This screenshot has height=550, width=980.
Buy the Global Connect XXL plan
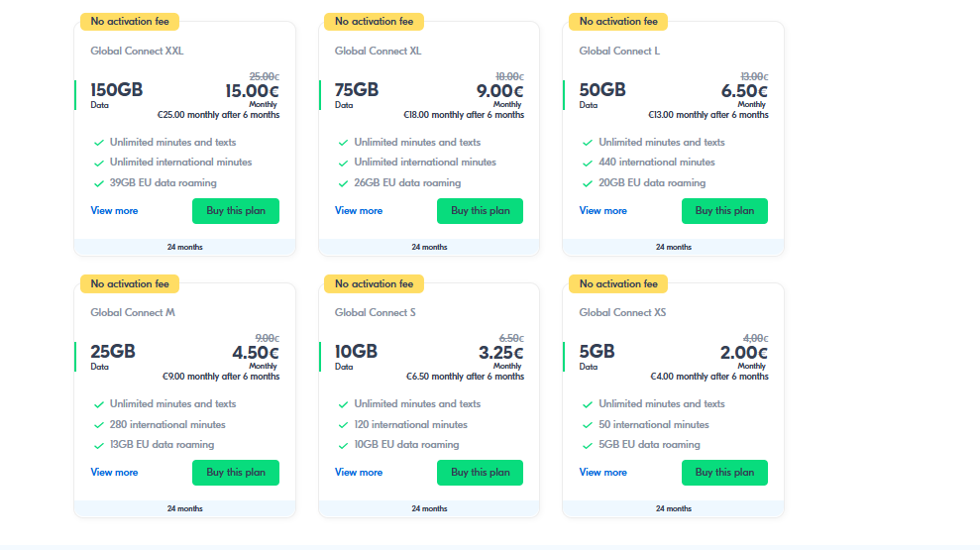click(x=236, y=211)
